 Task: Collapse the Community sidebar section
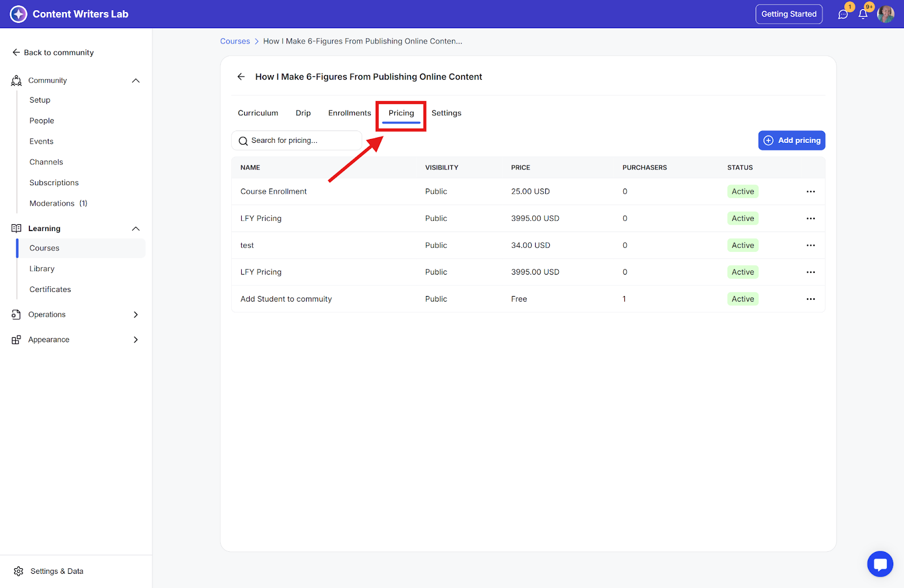tap(136, 81)
